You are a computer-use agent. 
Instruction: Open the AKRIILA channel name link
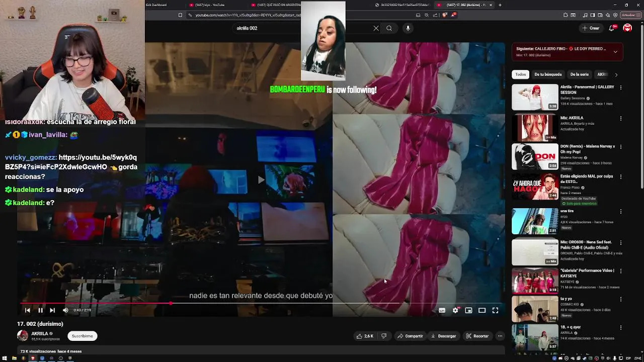[x=39, y=333]
